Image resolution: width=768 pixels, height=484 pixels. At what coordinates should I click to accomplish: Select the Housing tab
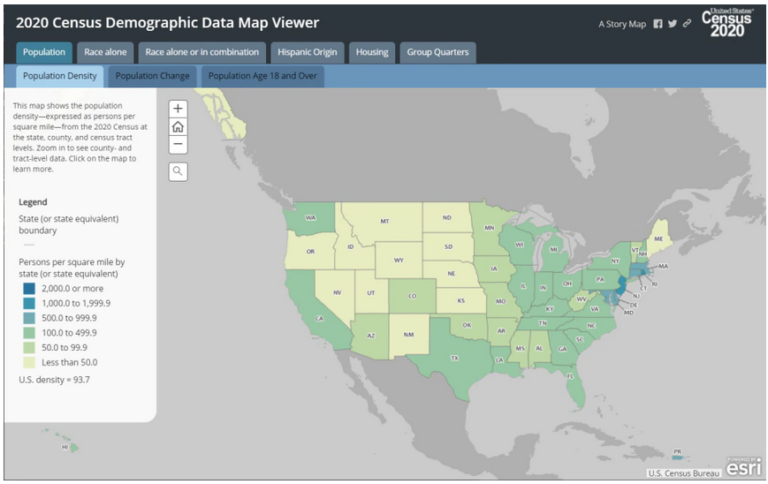(371, 51)
